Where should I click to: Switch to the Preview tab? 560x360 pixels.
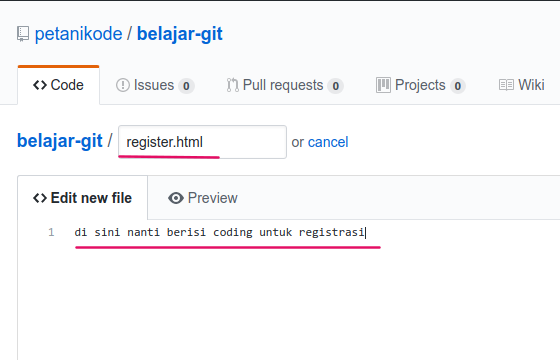[x=202, y=198]
